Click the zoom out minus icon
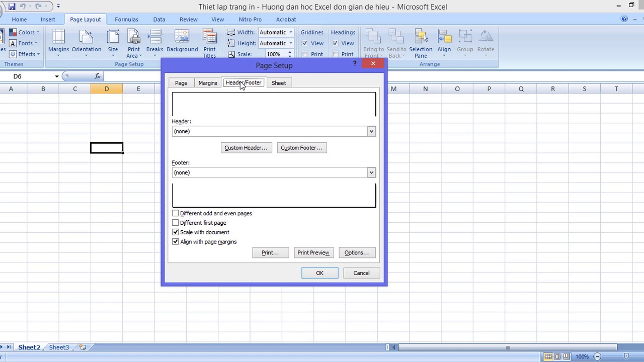Screen dimensions: 644x362 (x=597, y=356)
